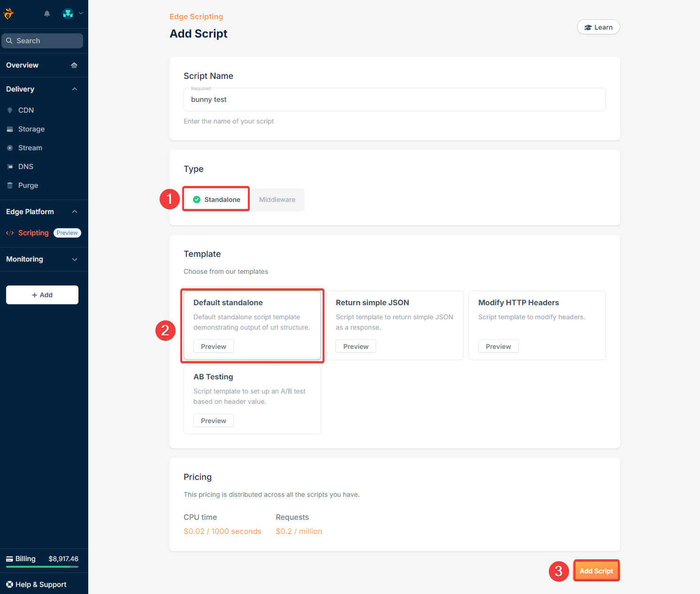Preview the Default standalone template

[214, 347]
